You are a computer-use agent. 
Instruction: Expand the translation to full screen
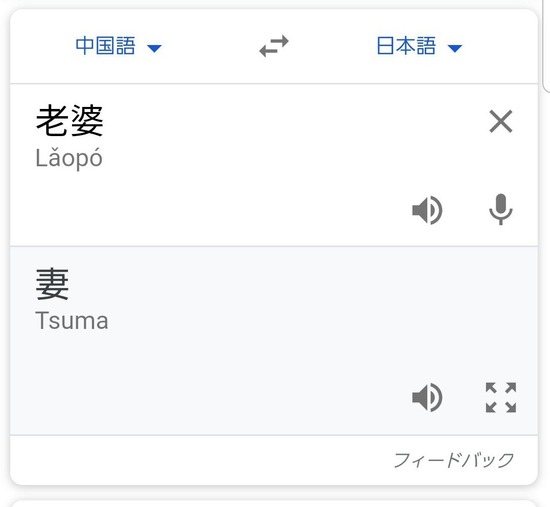501,397
